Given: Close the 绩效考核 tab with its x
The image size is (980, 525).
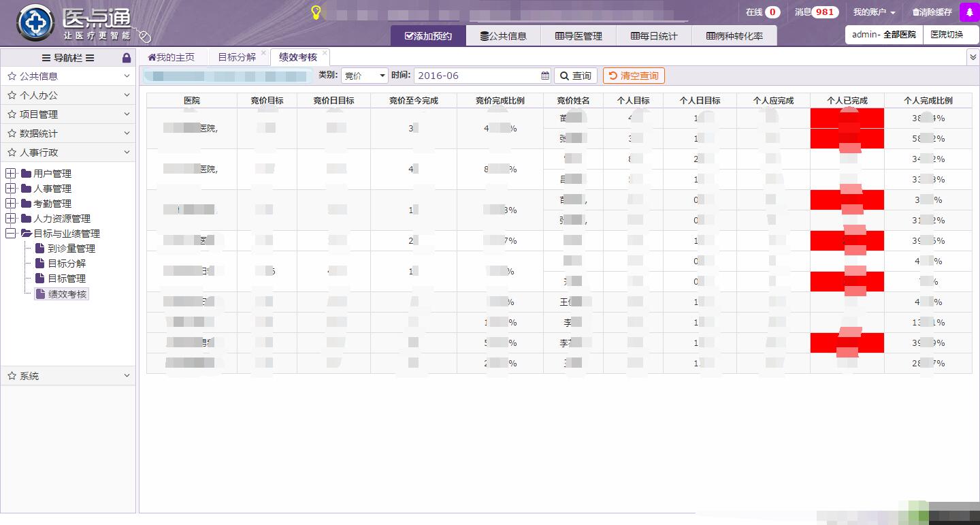Looking at the screenshot, I should [325, 52].
